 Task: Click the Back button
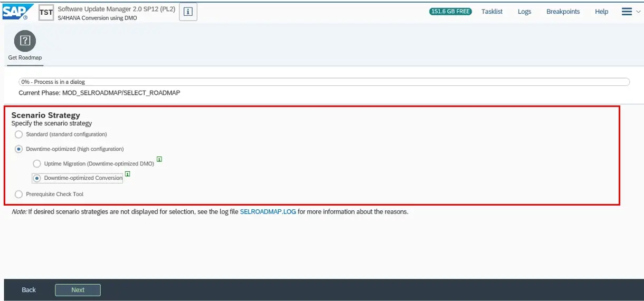tap(29, 290)
